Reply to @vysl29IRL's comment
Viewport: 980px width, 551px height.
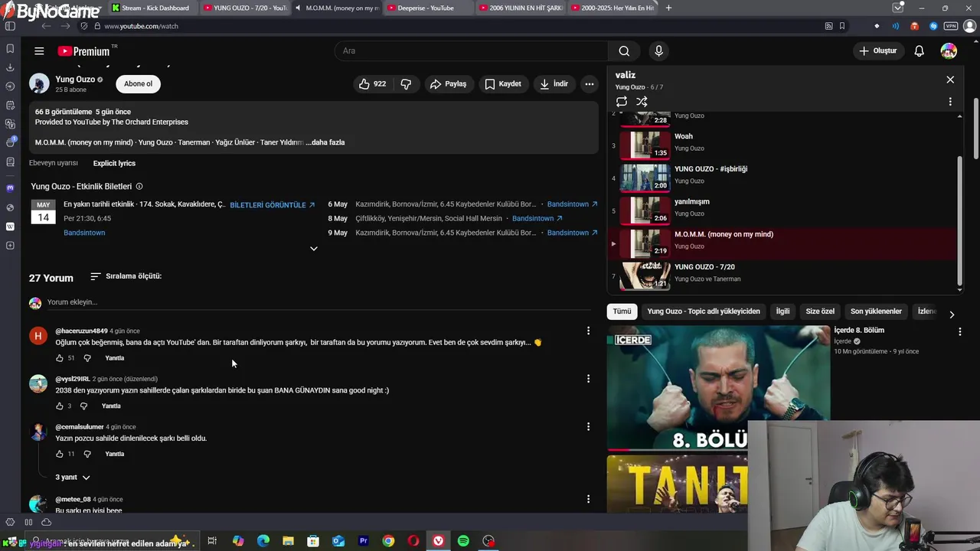[x=111, y=406]
